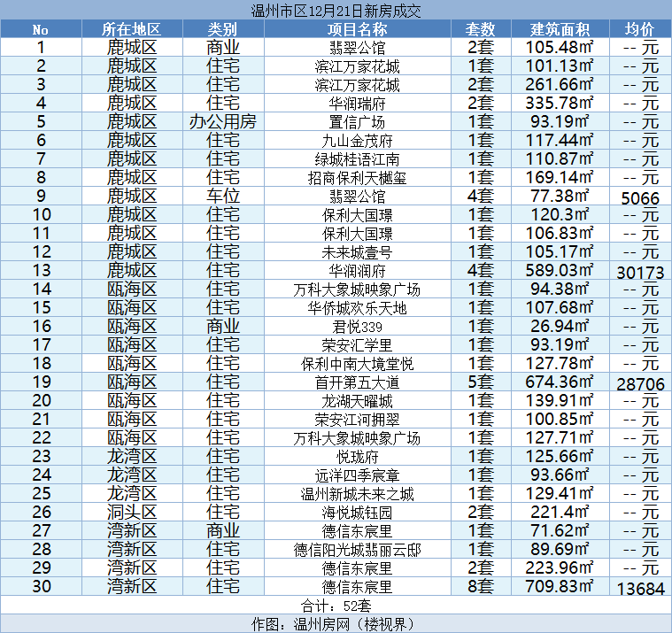This screenshot has height=633, width=672.
Task: Click project name 君悦339
Action: pyautogui.click(x=357, y=327)
